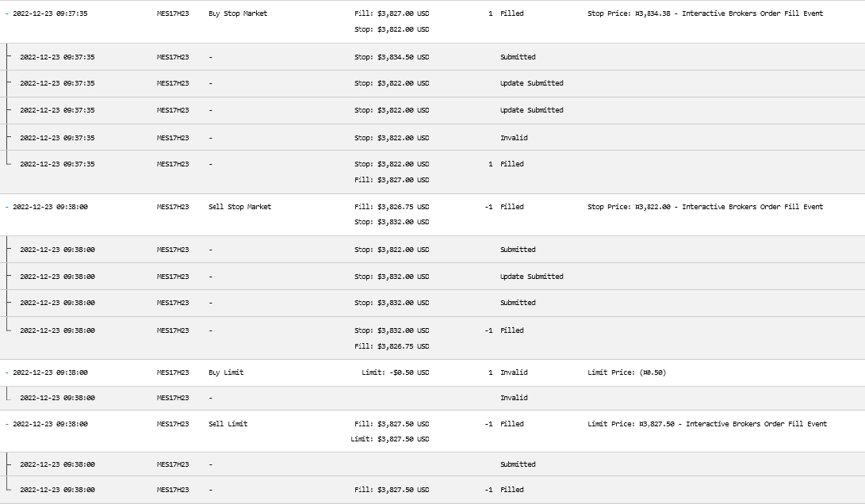Click the Limit Price 3,827.50 fill event message
The width and height of the screenshot is (865, 504).
coord(707,424)
